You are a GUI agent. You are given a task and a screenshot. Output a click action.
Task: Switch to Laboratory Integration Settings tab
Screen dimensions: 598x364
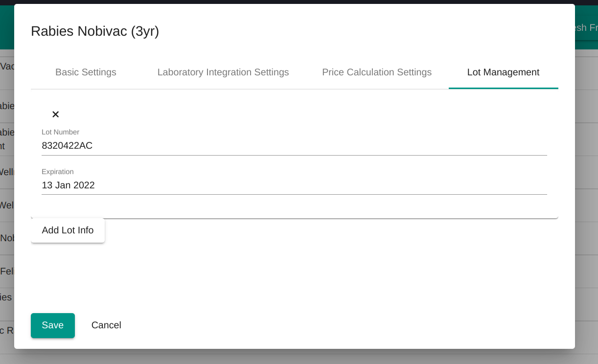tap(223, 72)
